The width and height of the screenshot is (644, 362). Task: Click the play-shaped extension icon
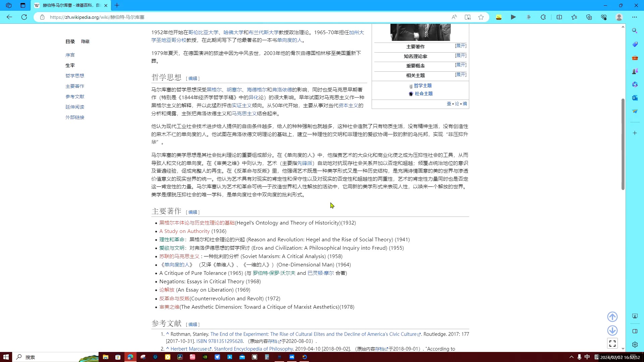tap(513, 17)
